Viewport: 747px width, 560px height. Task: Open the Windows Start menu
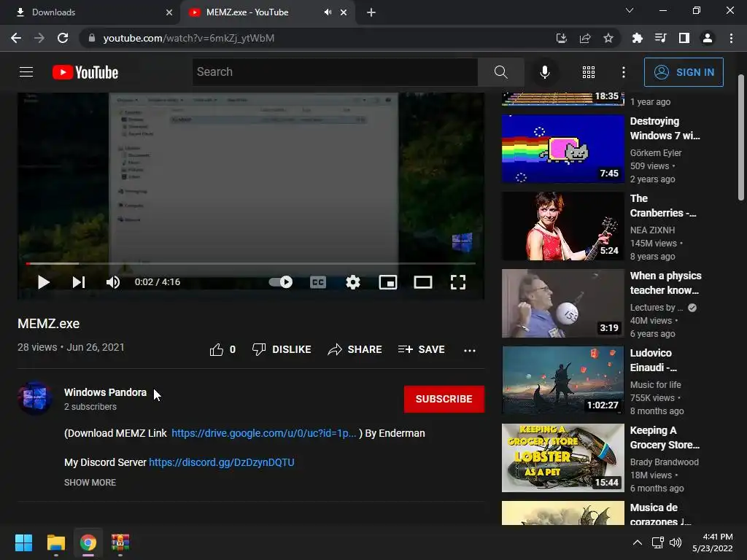tap(23, 542)
